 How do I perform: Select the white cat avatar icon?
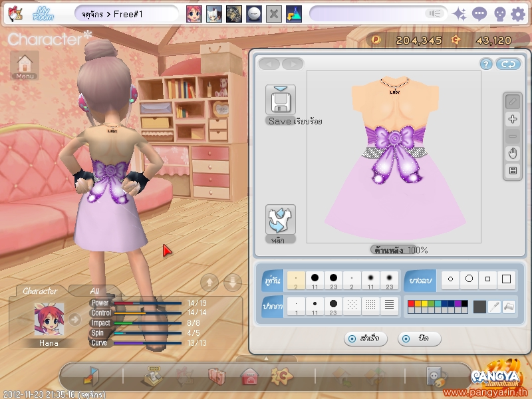[214, 14]
